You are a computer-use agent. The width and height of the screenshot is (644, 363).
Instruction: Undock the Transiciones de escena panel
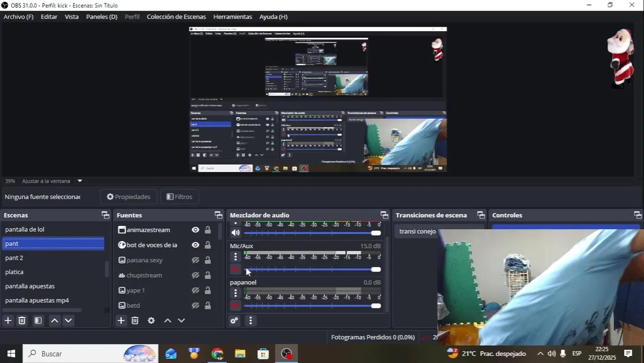coord(481,215)
